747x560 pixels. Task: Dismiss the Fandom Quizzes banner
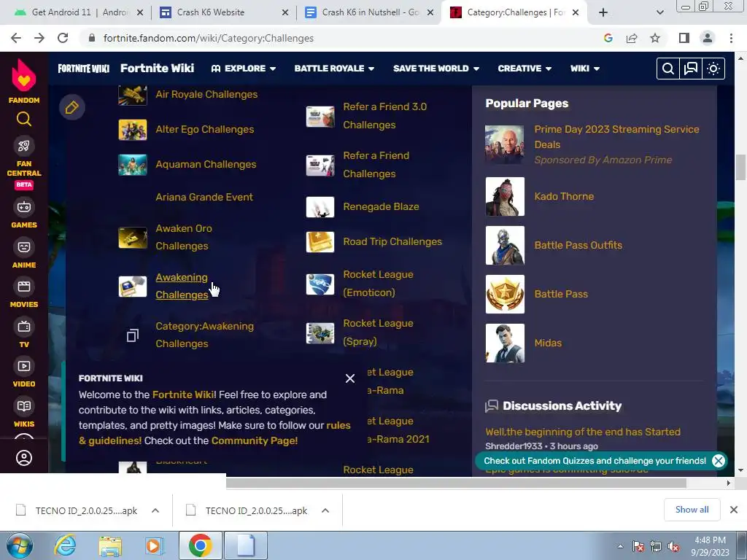coord(719,461)
